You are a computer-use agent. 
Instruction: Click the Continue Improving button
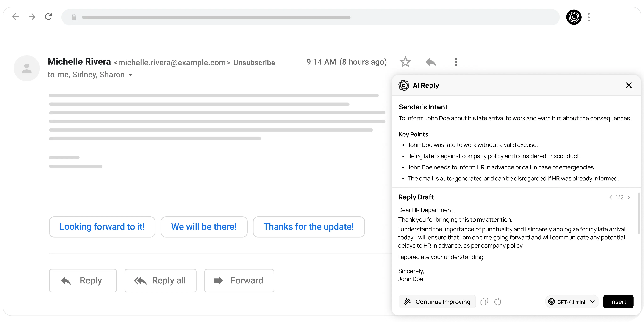click(x=437, y=302)
